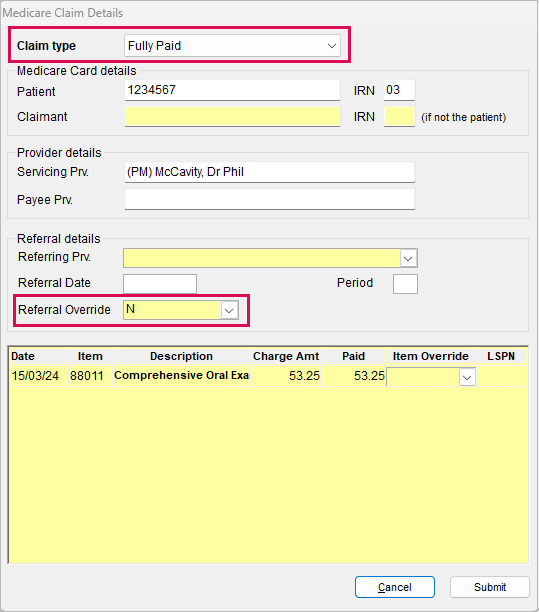The height and width of the screenshot is (612, 539).
Task: Click the Charge Amt column header
Action: click(286, 356)
